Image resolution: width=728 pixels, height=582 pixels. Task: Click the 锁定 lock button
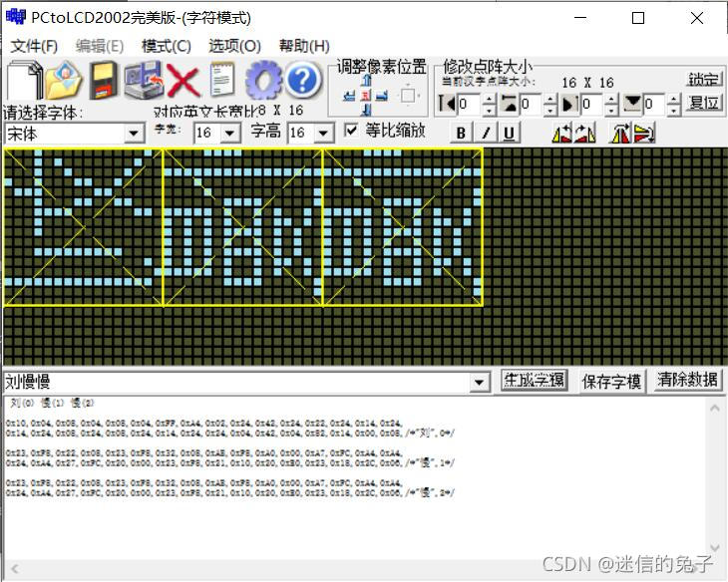click(704, 80)
